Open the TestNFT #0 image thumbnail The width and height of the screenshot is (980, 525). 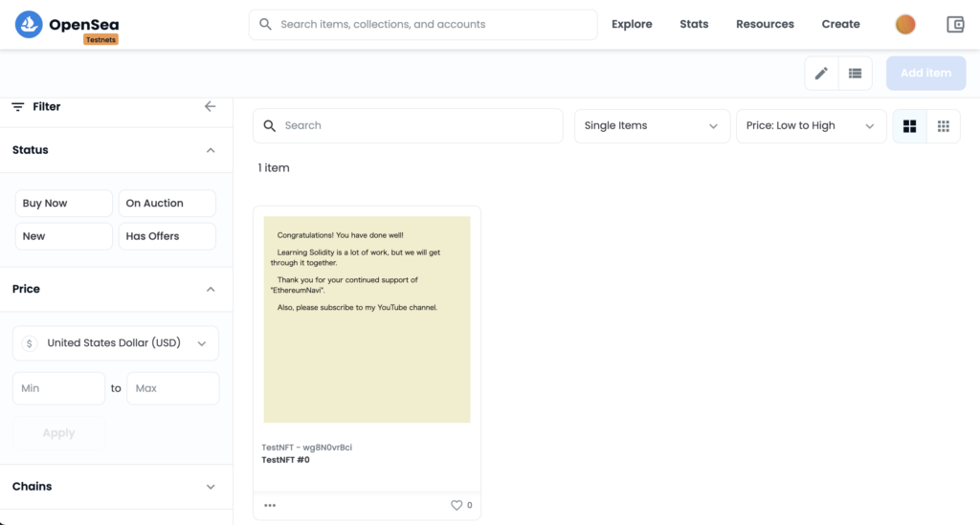367,319
